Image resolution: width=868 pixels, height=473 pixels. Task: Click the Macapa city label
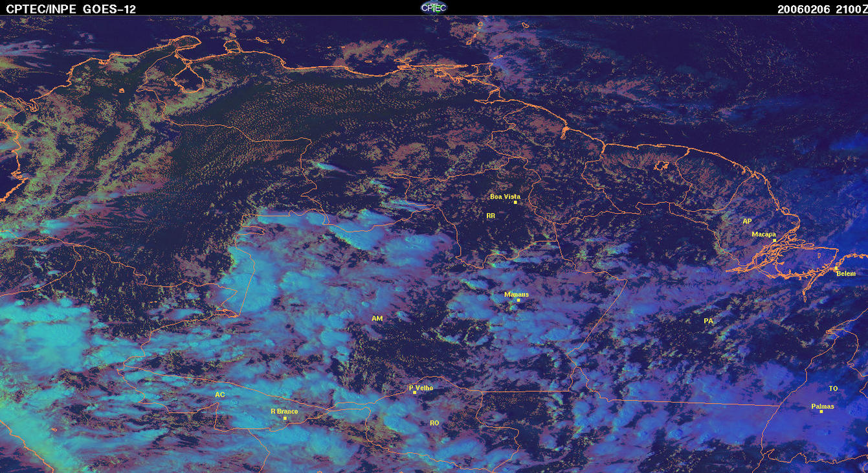tap(764, 234)
